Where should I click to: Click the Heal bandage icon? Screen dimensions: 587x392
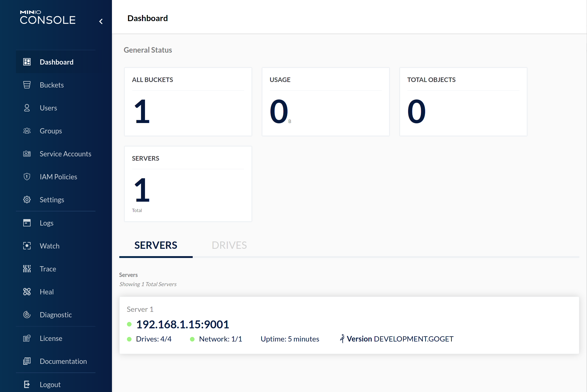click(x=27, y=292)
